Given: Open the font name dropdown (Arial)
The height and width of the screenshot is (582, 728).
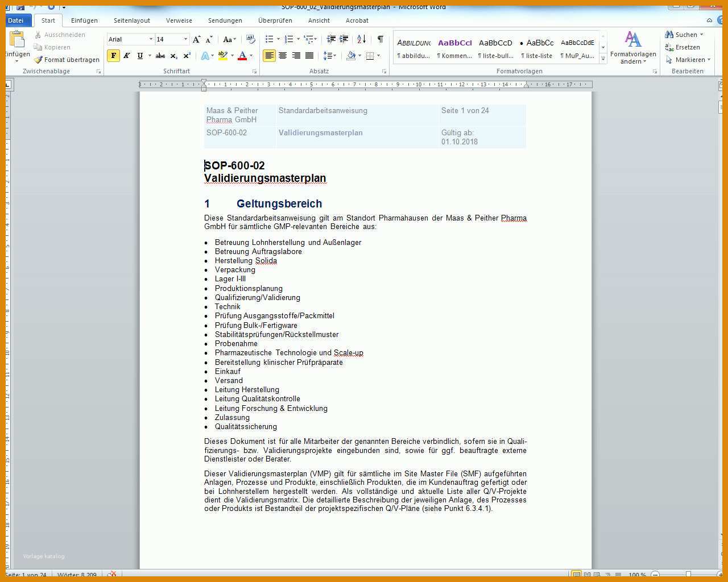Looking at the screenshot, I should (151, 39).
